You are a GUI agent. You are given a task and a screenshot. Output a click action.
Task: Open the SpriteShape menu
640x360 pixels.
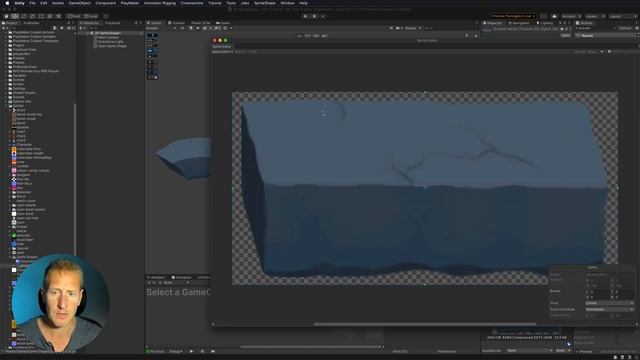pyautogui.click(x=264, y=3)
